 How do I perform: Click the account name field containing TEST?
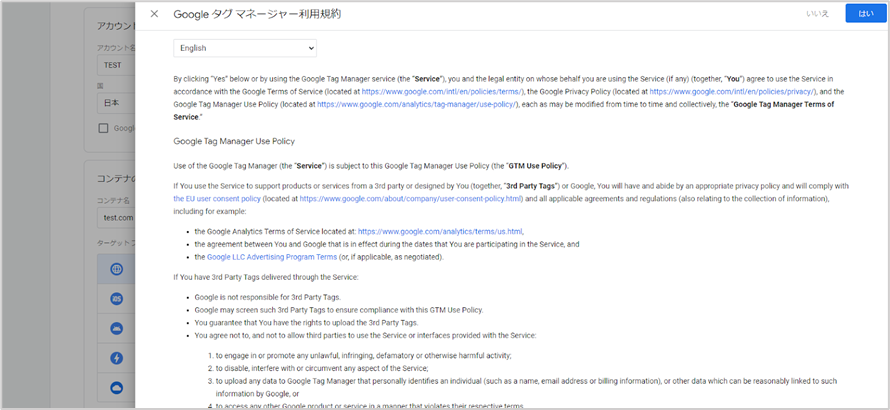116,65
